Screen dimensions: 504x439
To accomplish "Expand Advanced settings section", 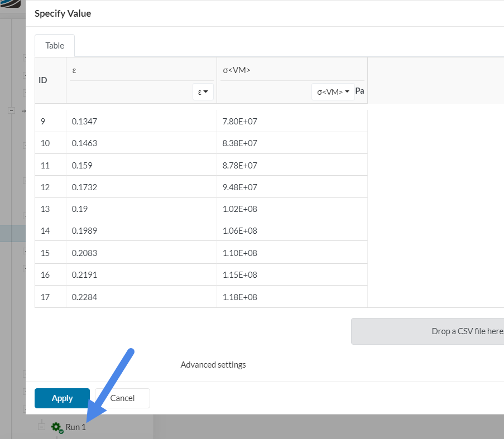I will coord(213,365).
